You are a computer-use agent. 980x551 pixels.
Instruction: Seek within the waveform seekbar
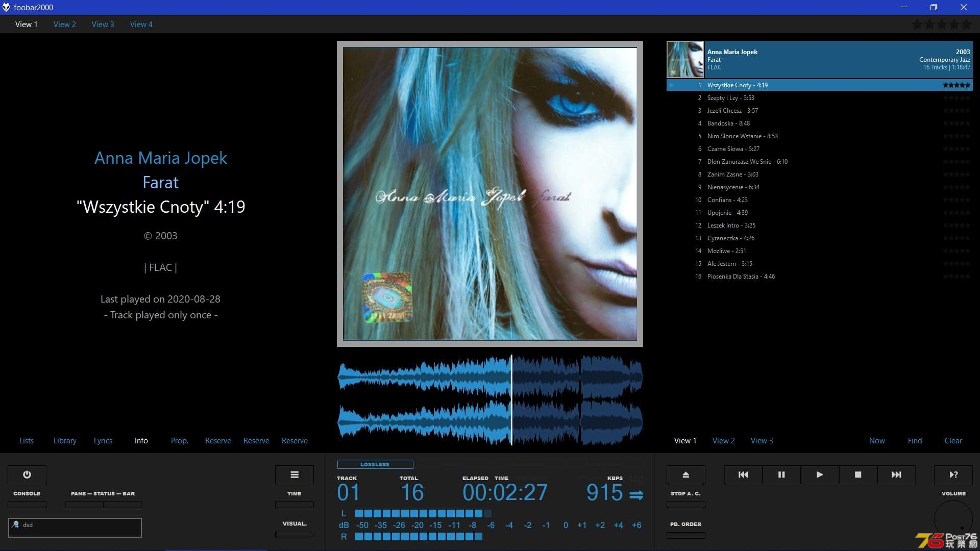[x=490, y=400]
